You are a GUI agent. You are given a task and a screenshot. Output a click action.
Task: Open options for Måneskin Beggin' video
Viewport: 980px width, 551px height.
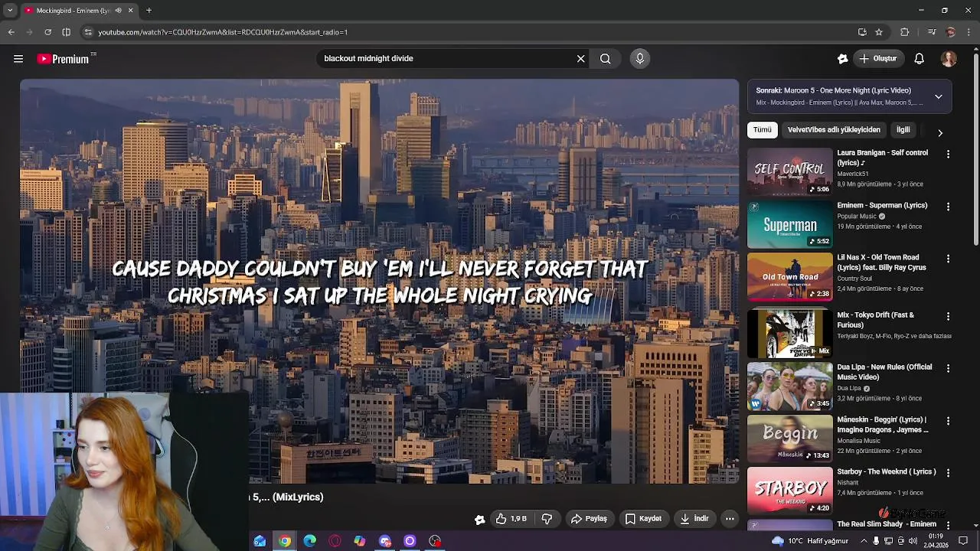[x=948, y=421]
